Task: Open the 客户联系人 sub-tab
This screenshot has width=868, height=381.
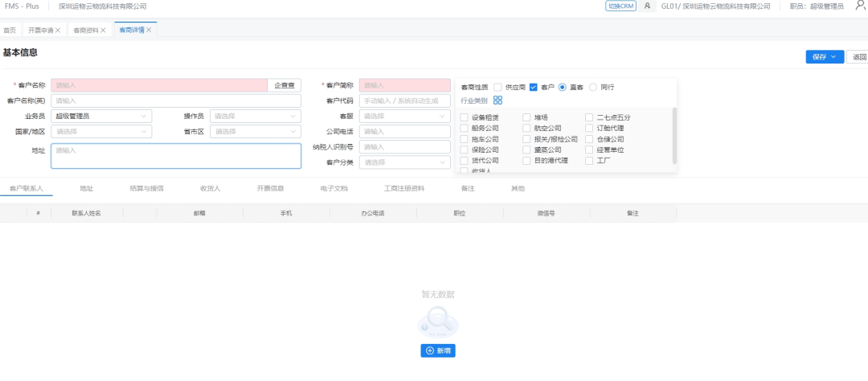Action: pos(27,188)
